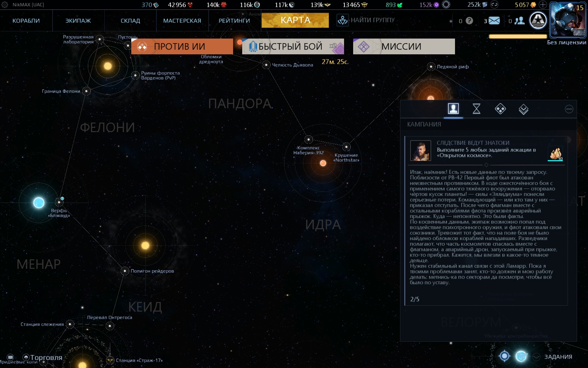Toggle the Задания panel chevron
Screen dimensions: 588x368
[537, 357]
